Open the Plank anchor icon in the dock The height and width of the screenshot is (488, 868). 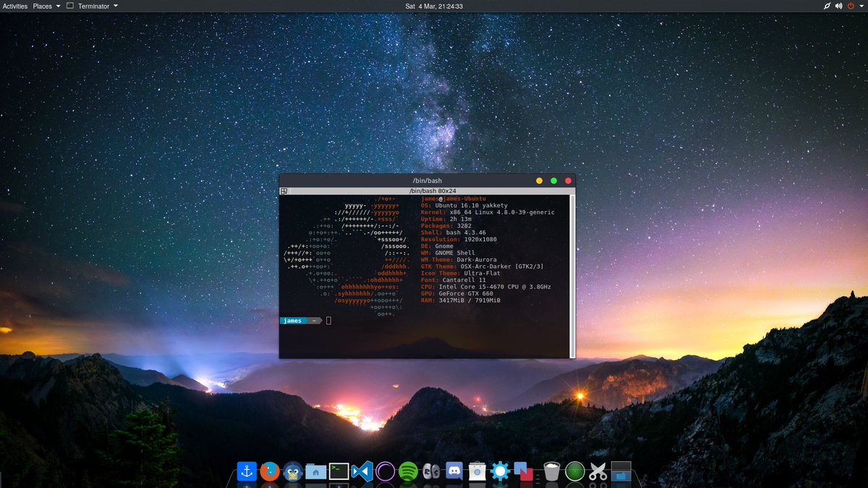click(247, 472)
